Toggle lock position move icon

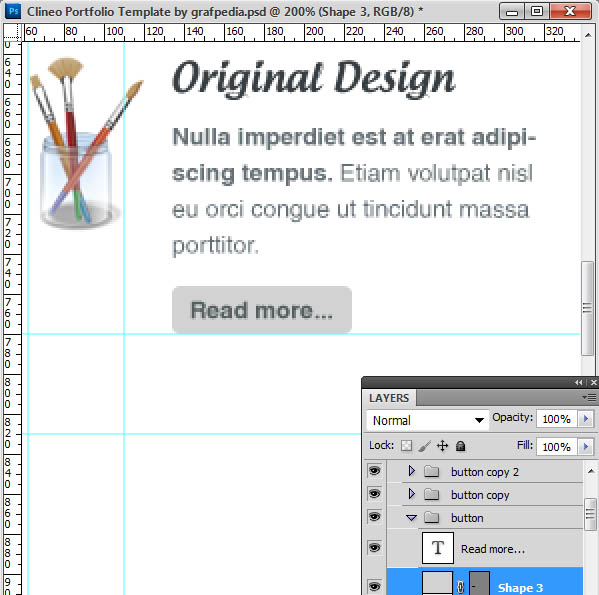click(442, 446)
